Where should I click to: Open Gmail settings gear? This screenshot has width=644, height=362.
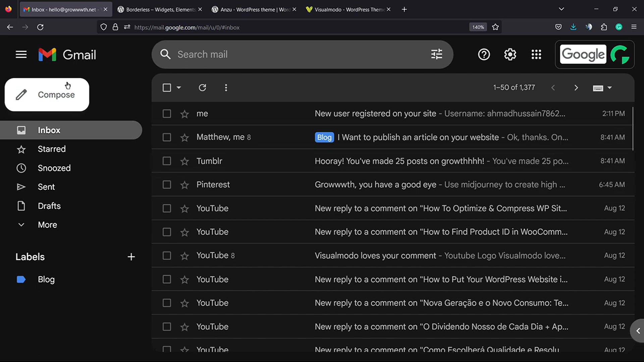tap(510, 54)
